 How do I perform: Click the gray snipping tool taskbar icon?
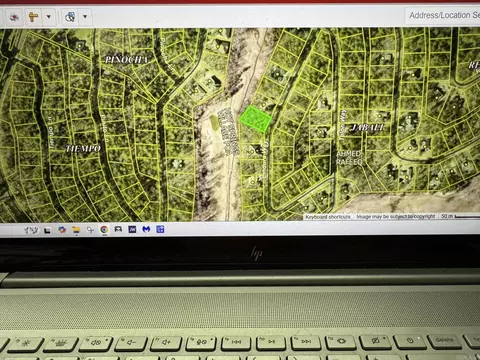pos(90,230)
